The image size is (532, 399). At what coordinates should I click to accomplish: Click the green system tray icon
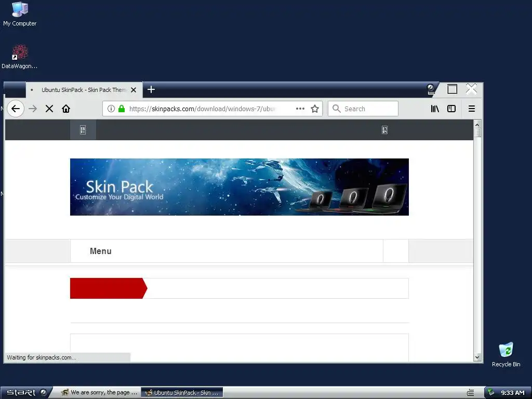pyautogui.click(x=491, y=392)
